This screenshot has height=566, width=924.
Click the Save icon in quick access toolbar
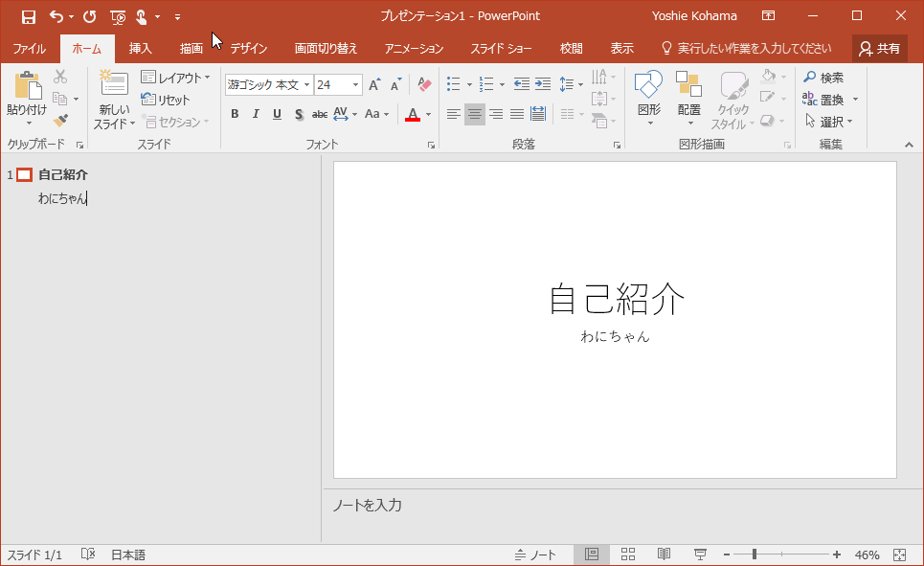(29, 16)
